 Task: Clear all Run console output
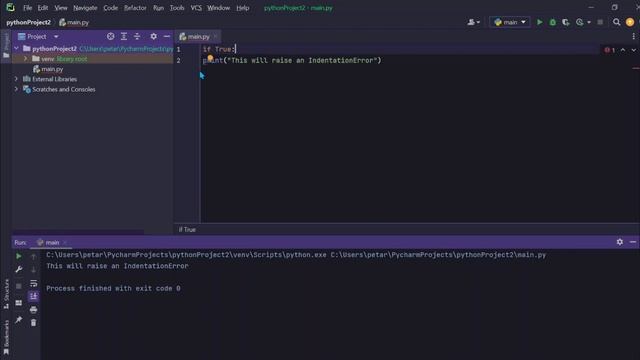(33, 322)
